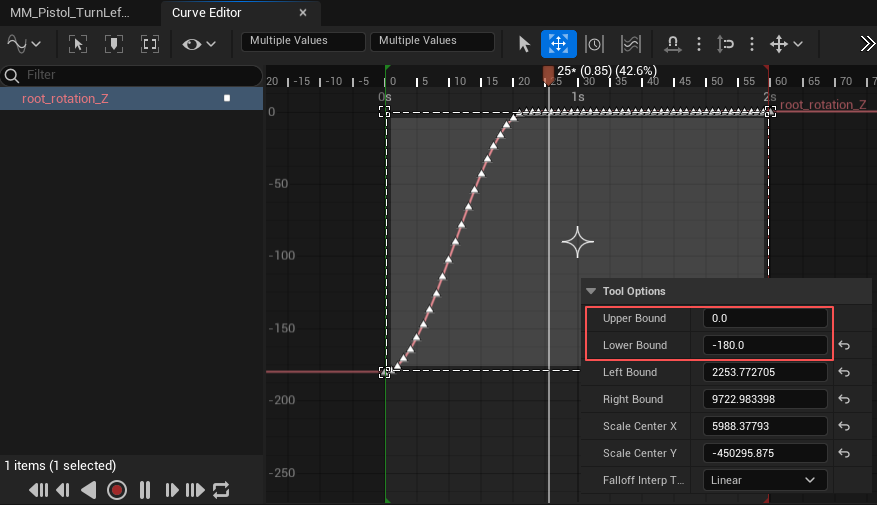Click the playhead marker at frame 25
The width and height of the screenshot is (877, 505).
tap(548, 75)
